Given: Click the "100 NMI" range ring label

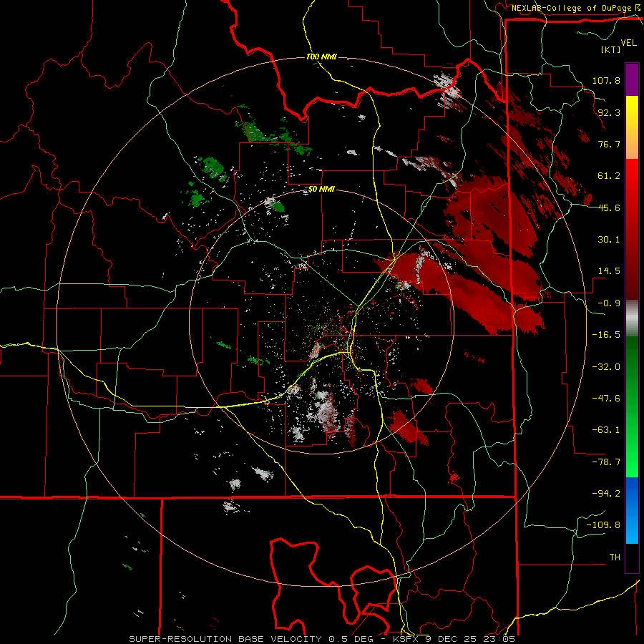Looking at the screenshot, I should 321,57.
